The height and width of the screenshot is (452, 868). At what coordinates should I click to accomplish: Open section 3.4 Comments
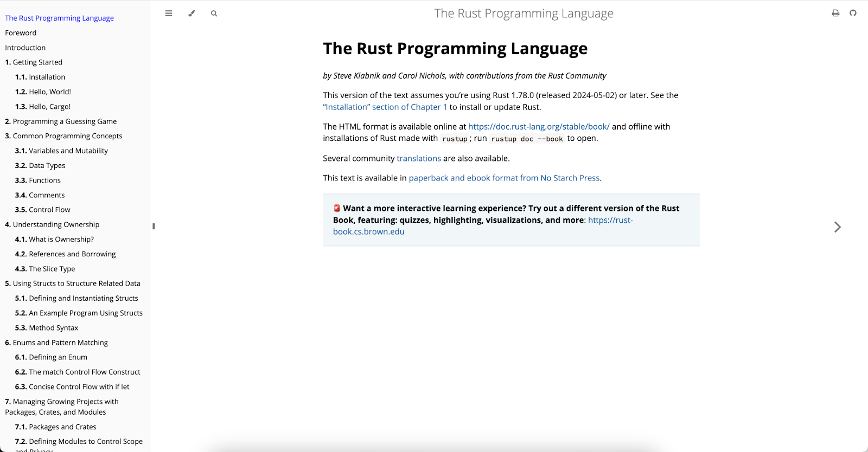point(40,195)
